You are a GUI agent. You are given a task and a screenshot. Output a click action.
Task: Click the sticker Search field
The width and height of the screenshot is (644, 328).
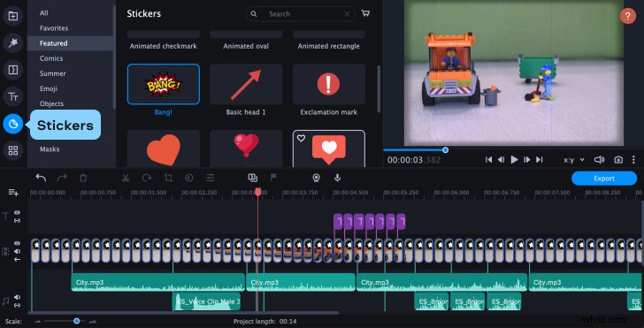[x=301, y=14]
